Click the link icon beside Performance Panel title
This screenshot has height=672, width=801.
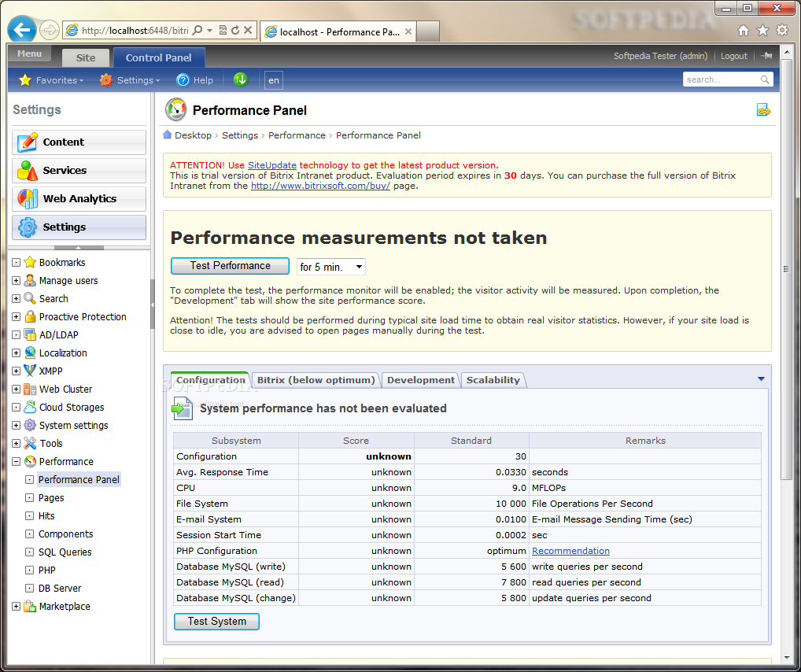click(x=763, y=110)
